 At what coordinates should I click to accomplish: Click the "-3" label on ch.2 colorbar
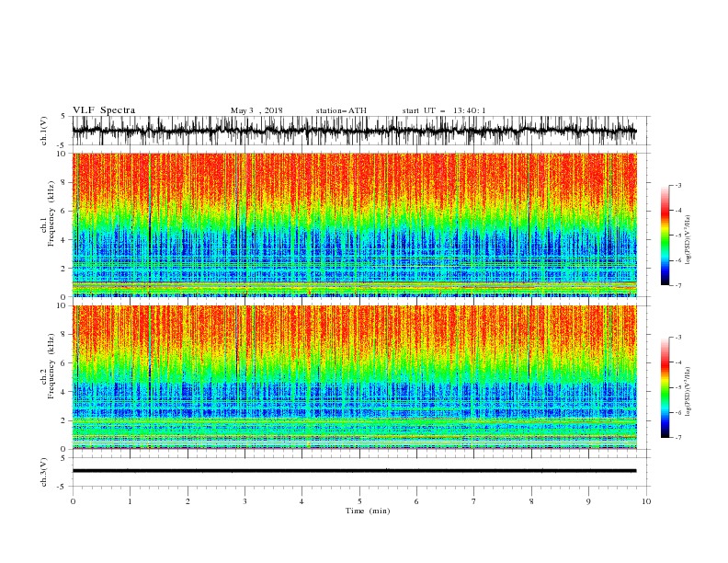tap(678, 338)
